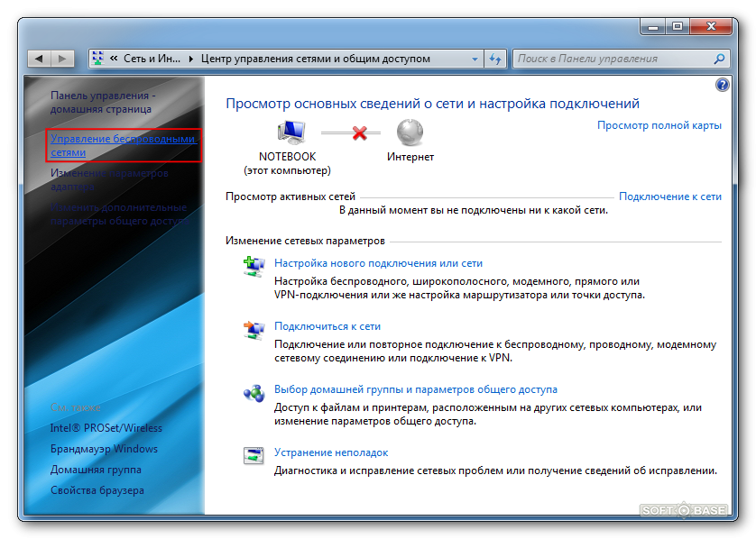
Task: Open Панель управления домашняя страница
Action: [x=103, y=102]
